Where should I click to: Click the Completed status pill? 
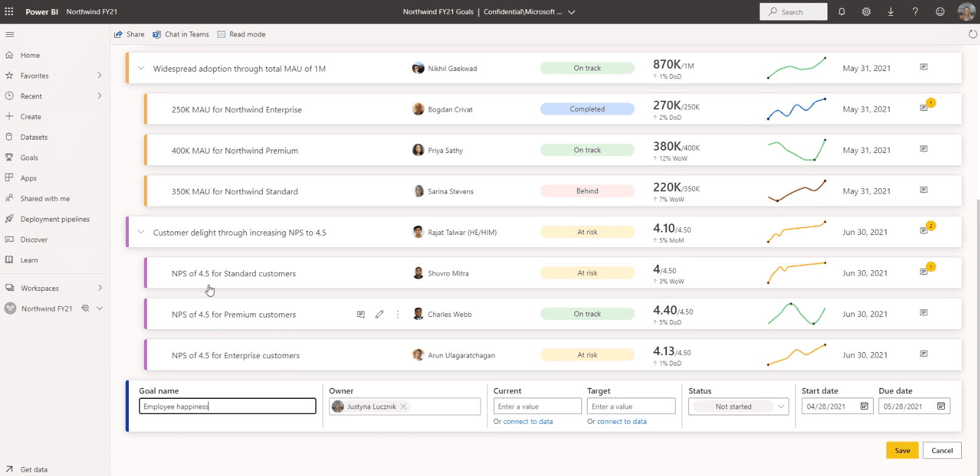point(588,109)
